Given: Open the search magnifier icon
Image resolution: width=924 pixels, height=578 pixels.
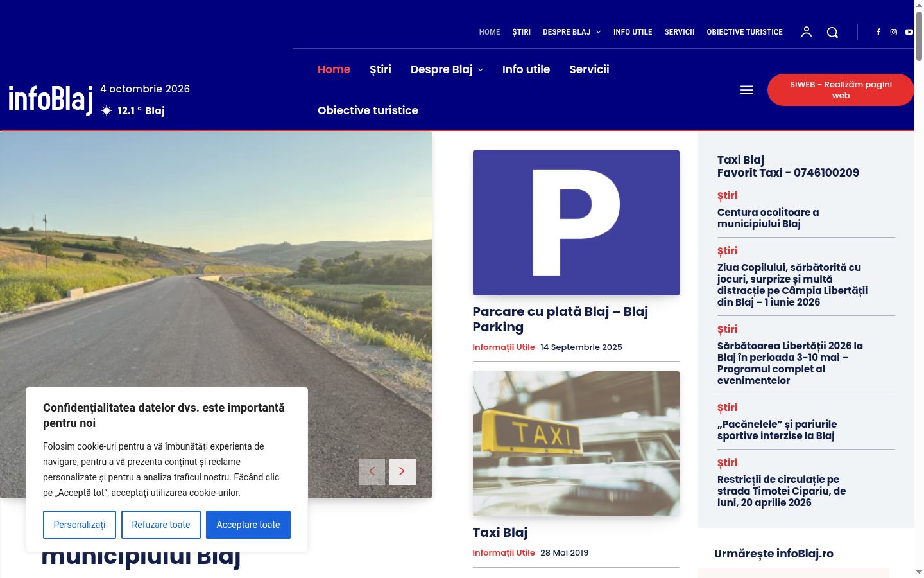Looking at the screenshot, I should (832, 32).
